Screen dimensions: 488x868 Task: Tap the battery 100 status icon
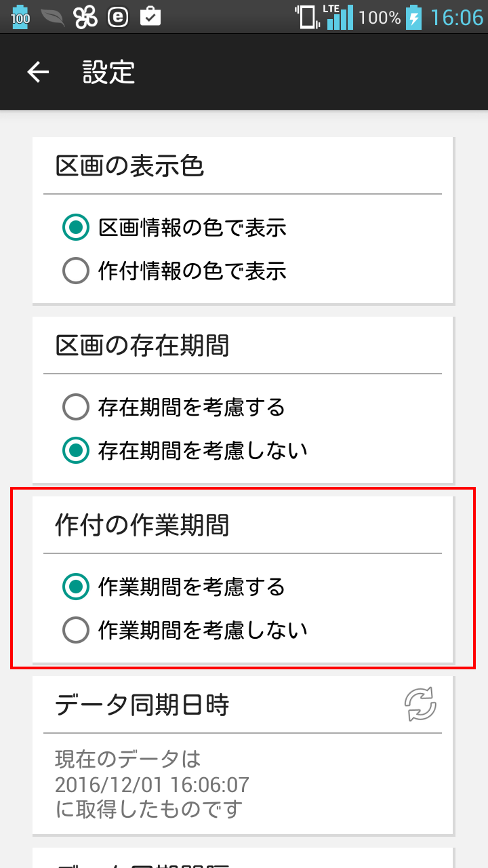click(x=21, y=17)
